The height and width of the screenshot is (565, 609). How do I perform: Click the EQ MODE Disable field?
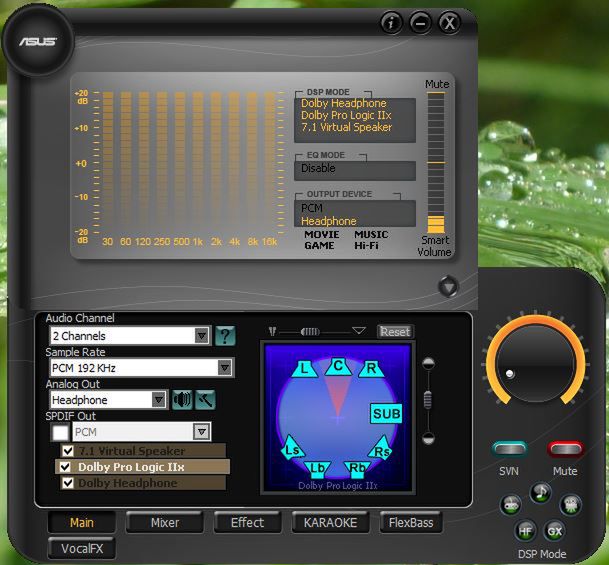355,170
